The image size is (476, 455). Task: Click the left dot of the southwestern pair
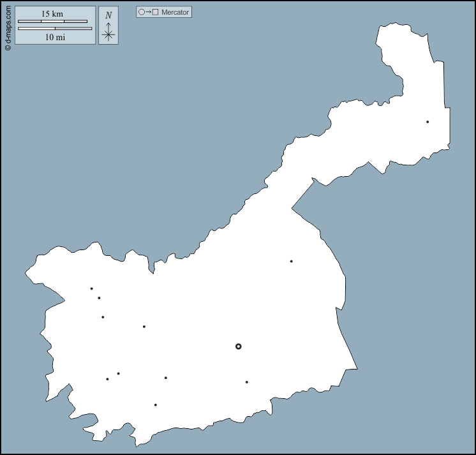[107, 379]
